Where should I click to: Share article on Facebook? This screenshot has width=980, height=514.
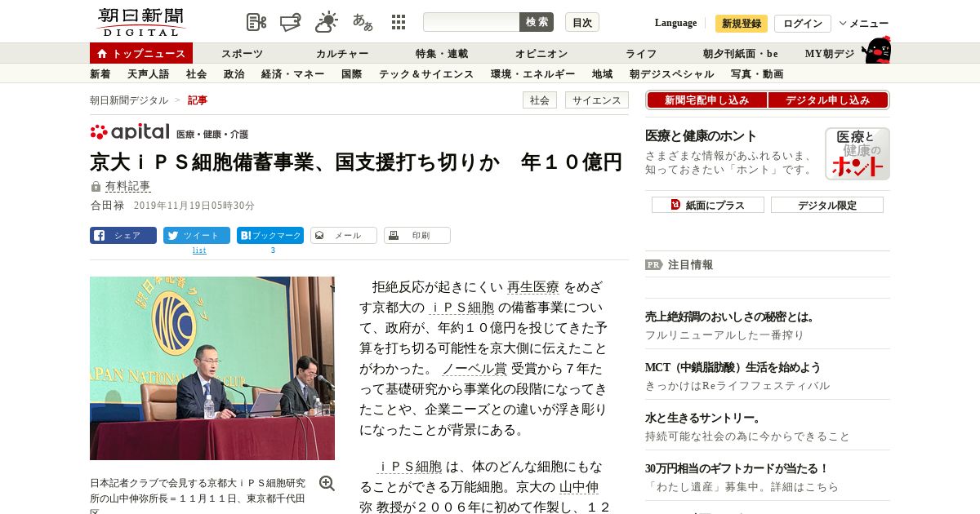[x=123, y=236]
